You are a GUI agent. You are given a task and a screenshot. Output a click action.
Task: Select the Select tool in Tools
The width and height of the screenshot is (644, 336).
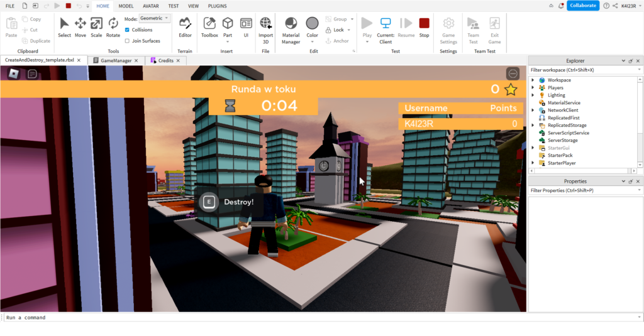pyautogui.click(x=64, y=28)
